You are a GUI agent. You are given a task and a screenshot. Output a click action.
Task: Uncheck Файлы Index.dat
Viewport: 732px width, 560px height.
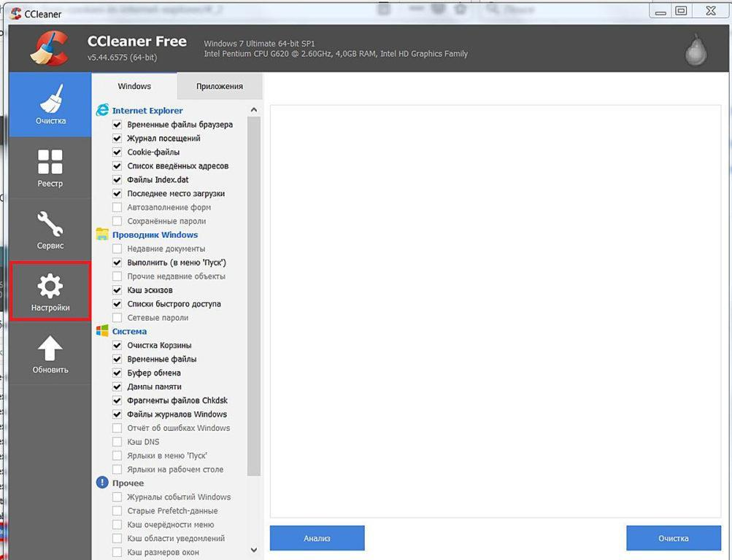117,179
